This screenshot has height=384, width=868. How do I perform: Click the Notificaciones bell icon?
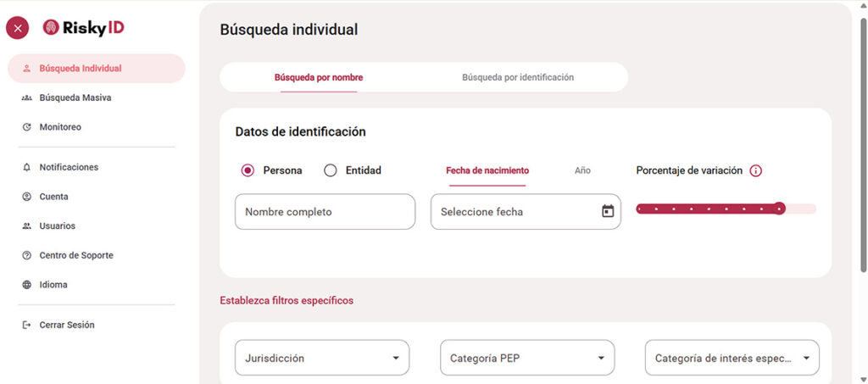[x=26, y=168]
